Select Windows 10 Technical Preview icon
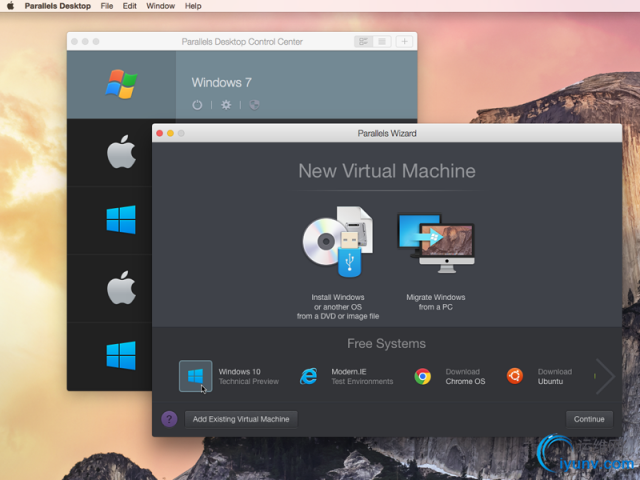Screen dimensions: 640x480 [196, 376]
